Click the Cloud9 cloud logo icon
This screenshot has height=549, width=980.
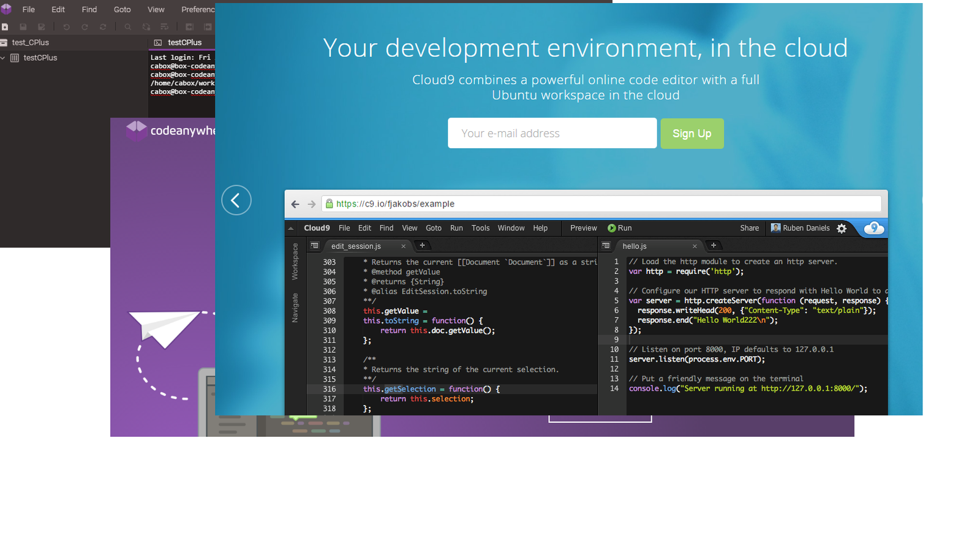click(874, 228)
